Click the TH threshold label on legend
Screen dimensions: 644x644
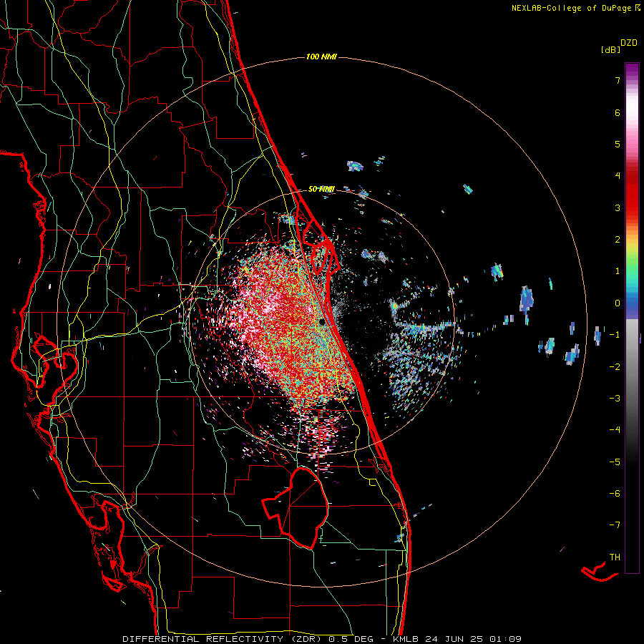pos(615,557)
